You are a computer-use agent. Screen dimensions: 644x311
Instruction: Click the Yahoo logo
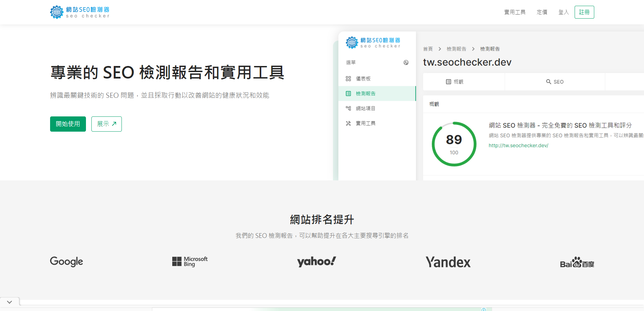click(x=316, y=262)
